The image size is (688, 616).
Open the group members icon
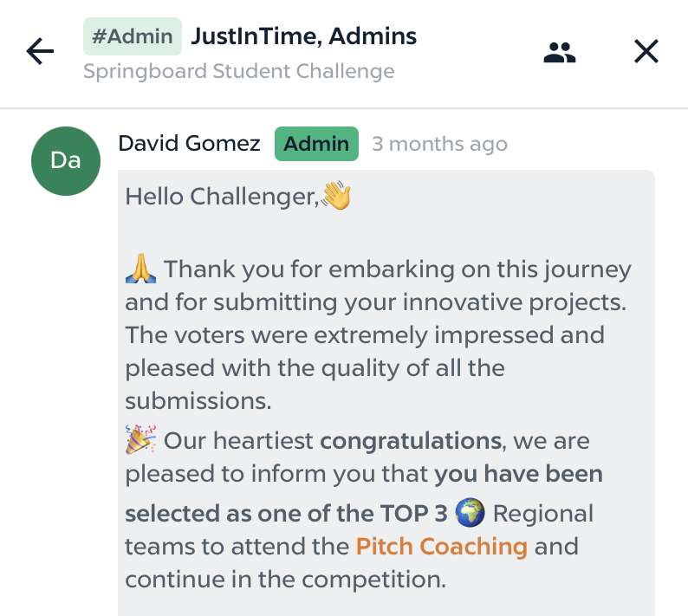tap(560, 53)
